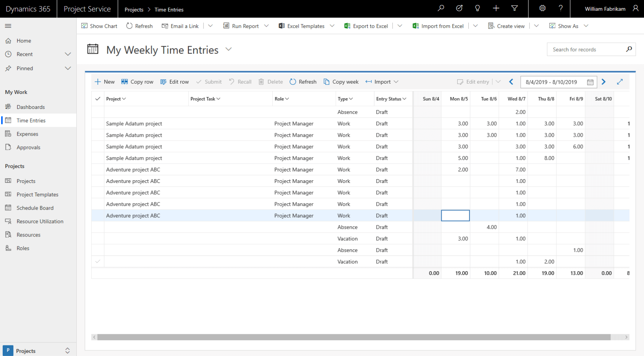
Task: Click Copy row
Action: [x=138, y=82]
